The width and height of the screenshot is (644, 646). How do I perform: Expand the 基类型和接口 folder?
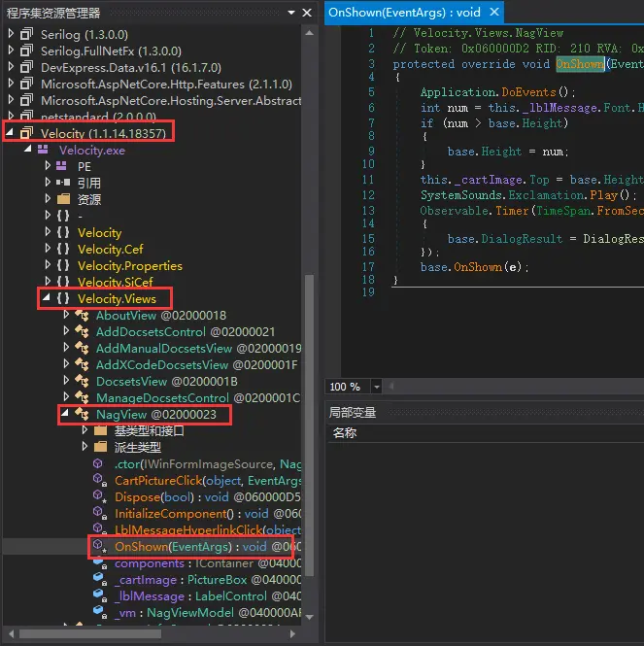click(x=85, y=430)
